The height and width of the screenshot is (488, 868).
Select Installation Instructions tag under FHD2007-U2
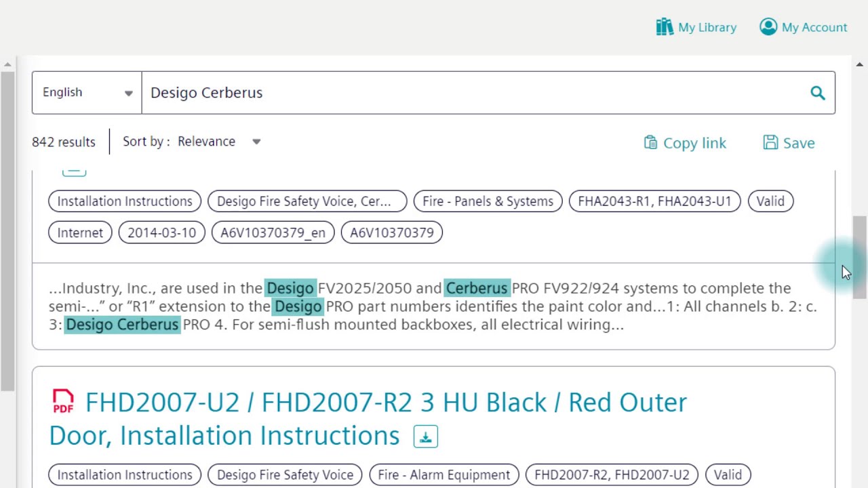125,475
